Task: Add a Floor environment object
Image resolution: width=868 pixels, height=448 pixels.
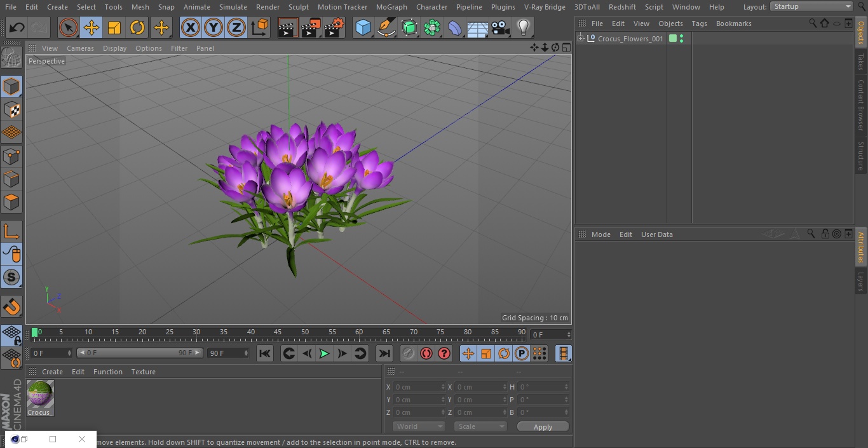Action: pos(478,27)
